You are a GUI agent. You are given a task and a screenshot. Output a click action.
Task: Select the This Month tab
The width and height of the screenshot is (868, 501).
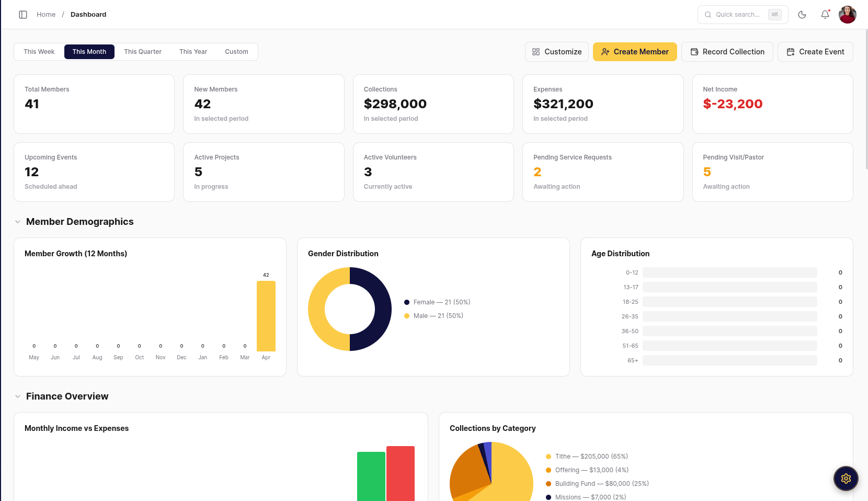point(89,52)
